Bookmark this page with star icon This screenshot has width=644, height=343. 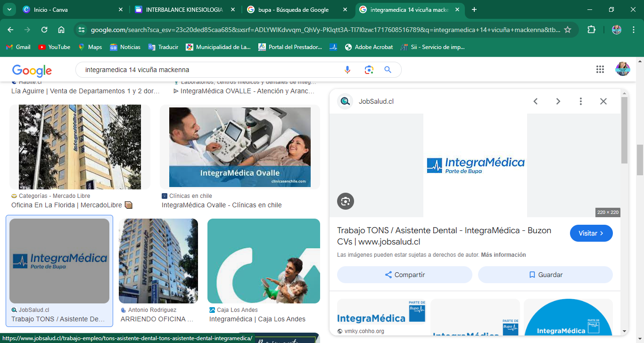pyautogui.click(x=568, y=30)
